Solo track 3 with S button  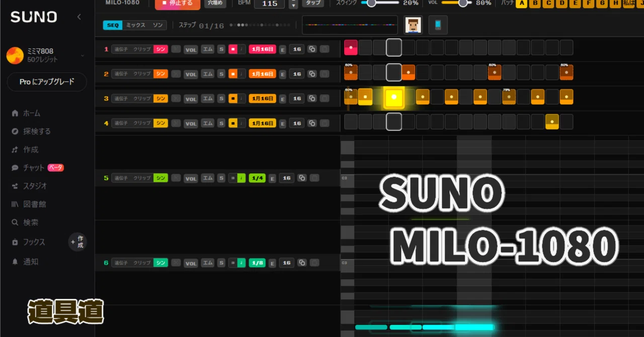[221, 99]
